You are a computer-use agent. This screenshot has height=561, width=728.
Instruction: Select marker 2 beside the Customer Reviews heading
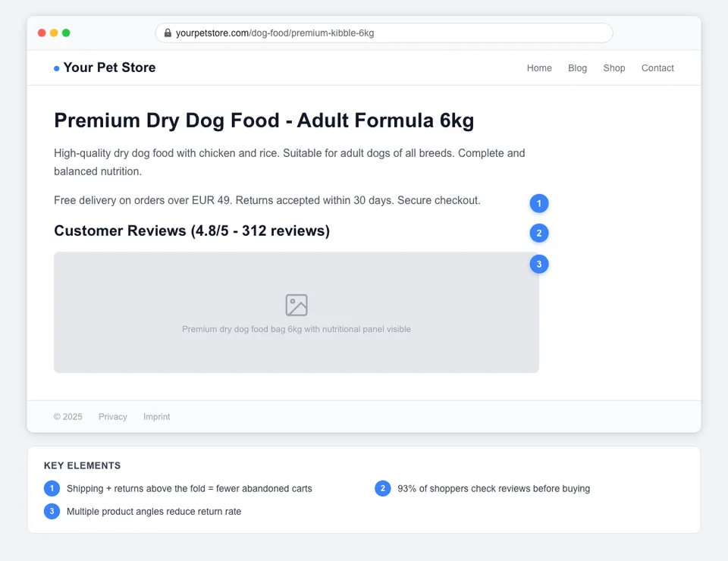(x=539, y=233)
